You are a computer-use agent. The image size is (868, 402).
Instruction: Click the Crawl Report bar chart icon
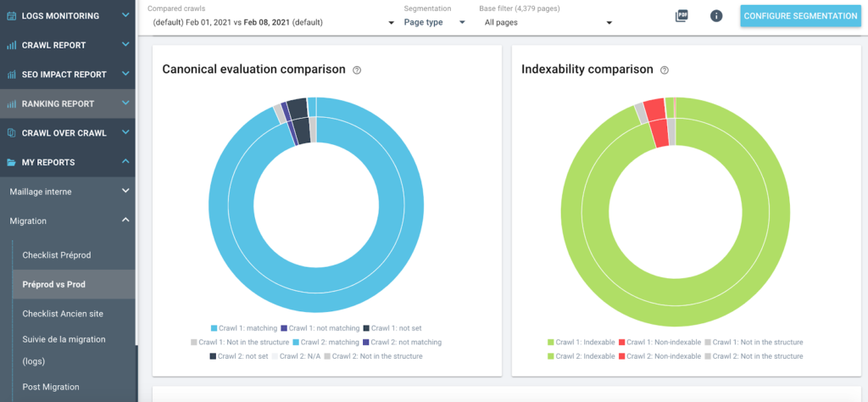(12, 45)
